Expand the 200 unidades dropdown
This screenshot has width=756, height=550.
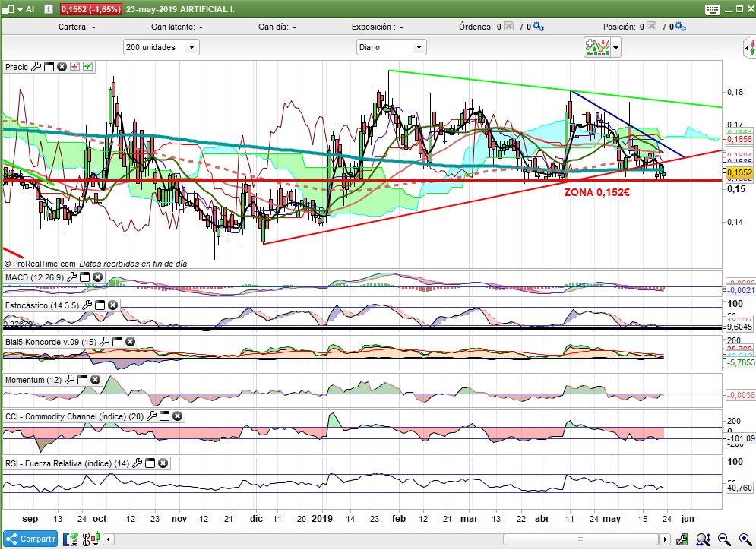pos(191,47)
